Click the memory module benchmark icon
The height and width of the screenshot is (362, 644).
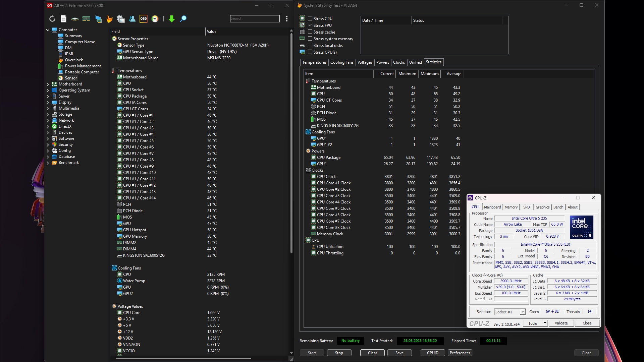click(86, 19)
